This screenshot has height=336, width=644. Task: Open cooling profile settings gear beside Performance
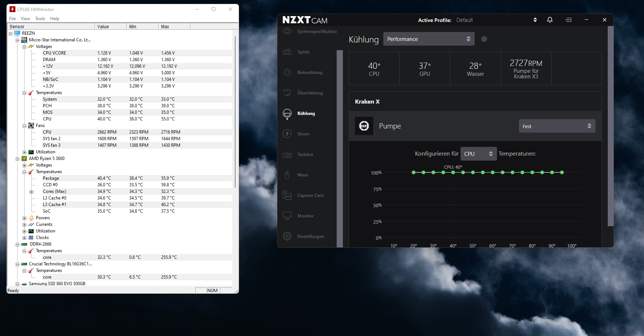484,39
